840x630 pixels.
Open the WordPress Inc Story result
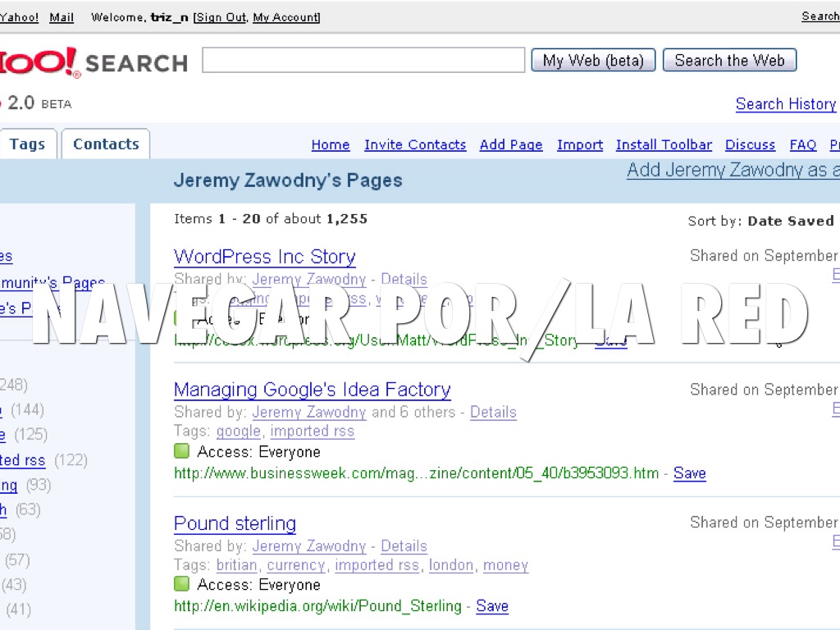264,257
